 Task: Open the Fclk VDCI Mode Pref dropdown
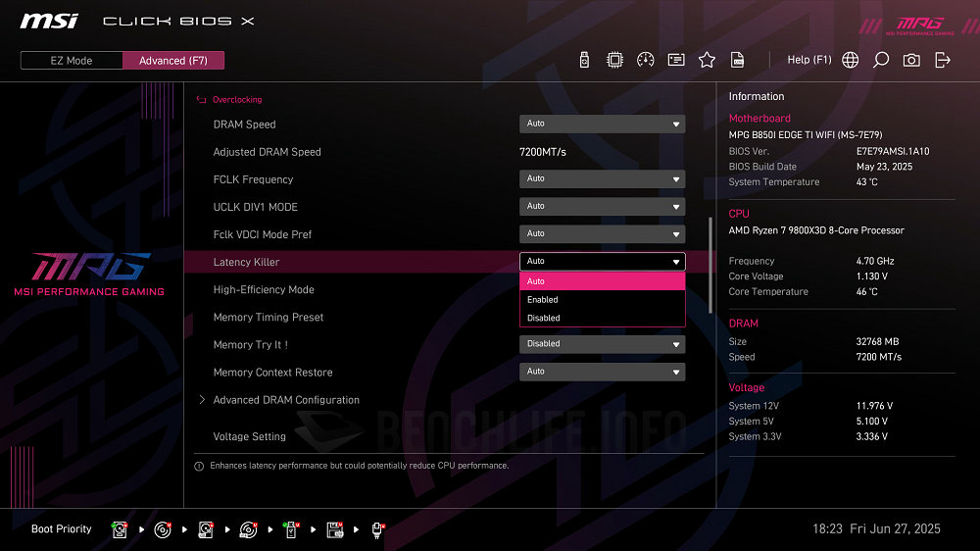point(602,234)
